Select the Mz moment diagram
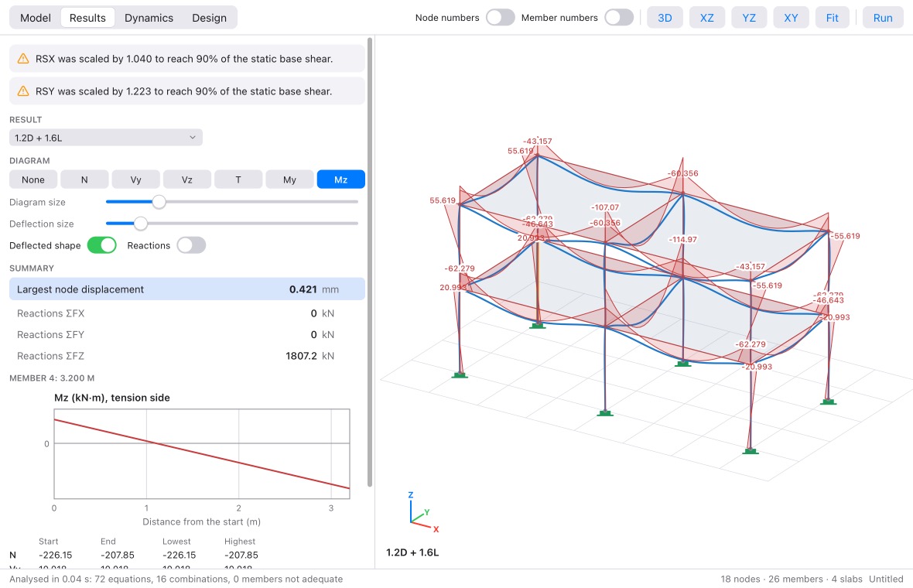 [340, 179]
